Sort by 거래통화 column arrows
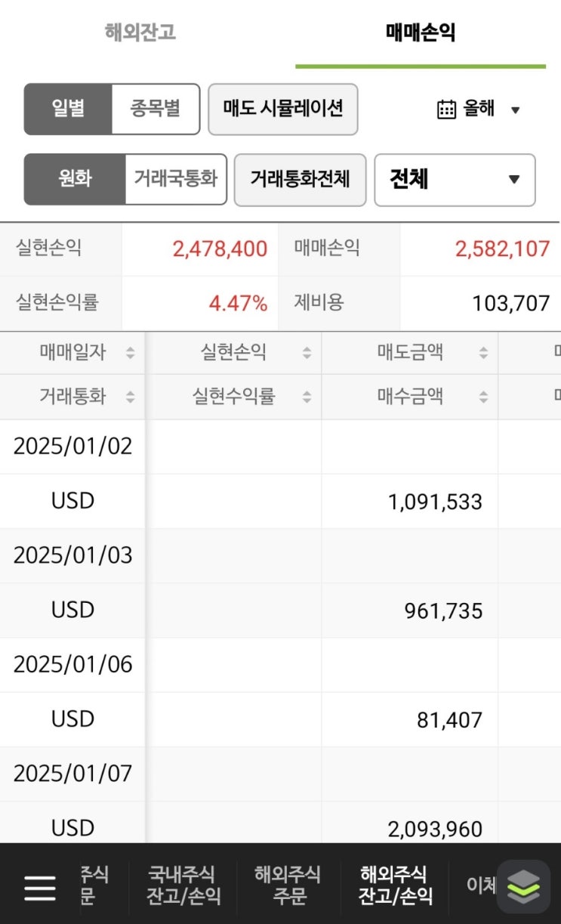This screenshot has height=924, width=561. pos(130,397)
